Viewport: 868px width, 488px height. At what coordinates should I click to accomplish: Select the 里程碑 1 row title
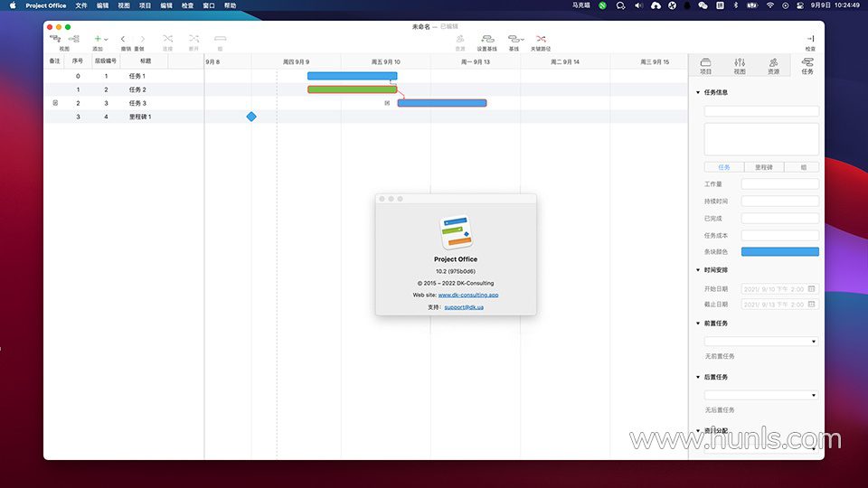coord(140,117)
